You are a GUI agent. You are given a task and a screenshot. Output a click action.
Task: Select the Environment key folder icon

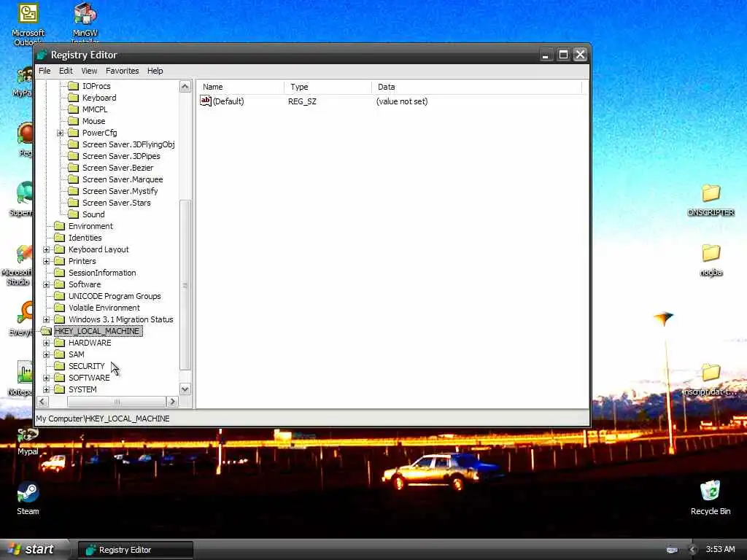point(60,226)
